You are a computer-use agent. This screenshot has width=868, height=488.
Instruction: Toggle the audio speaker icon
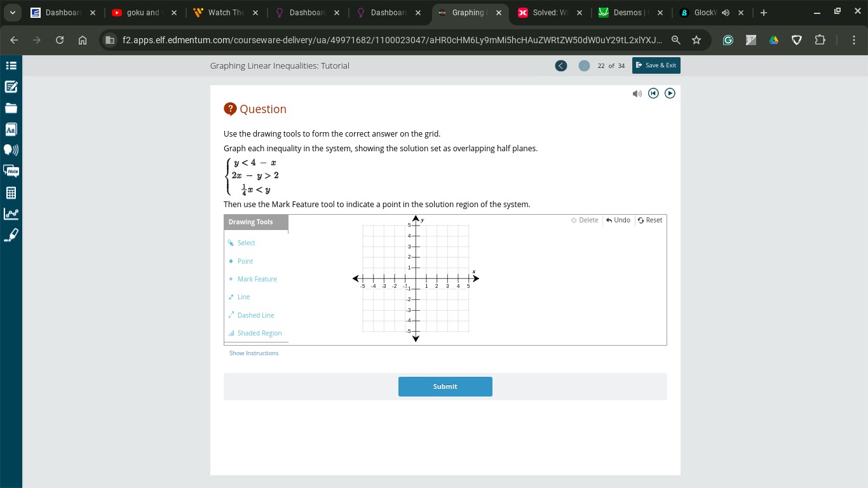pos(637,93)
